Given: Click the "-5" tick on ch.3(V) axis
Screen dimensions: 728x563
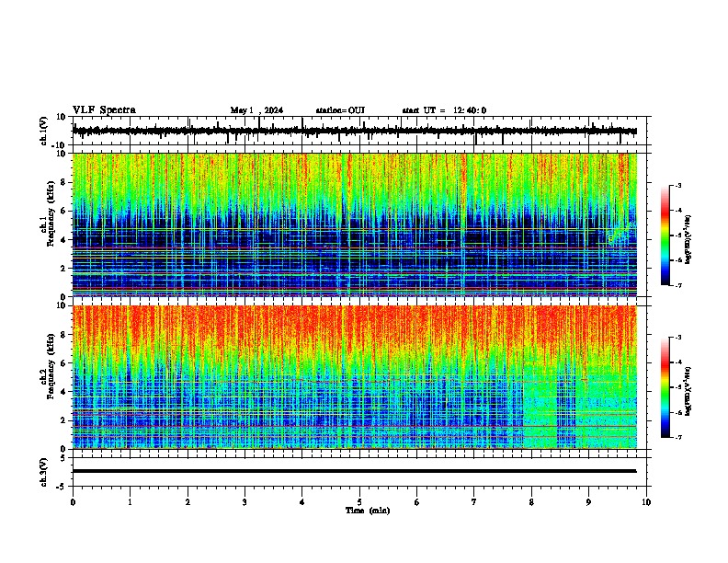Looking at the screenshot, I should 62,487.
